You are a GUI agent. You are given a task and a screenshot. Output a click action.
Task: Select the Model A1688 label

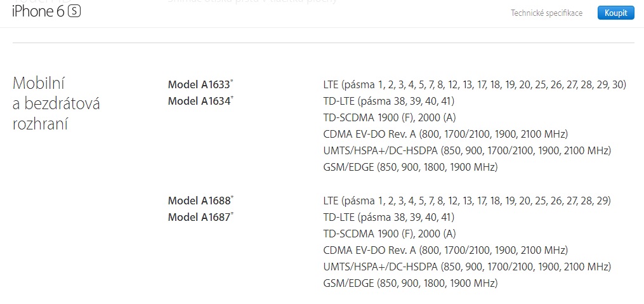click(199, 201)
